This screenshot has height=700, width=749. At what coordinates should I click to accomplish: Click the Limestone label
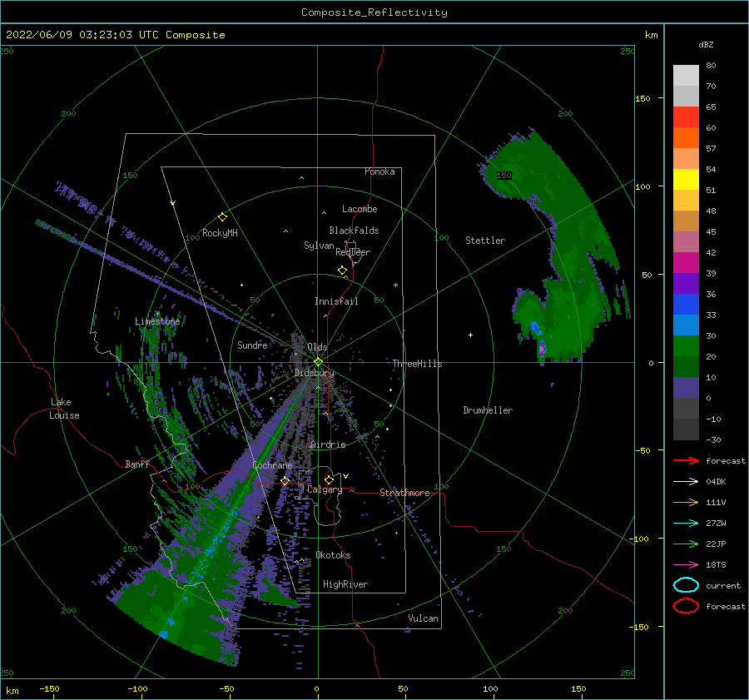[157, 321]
